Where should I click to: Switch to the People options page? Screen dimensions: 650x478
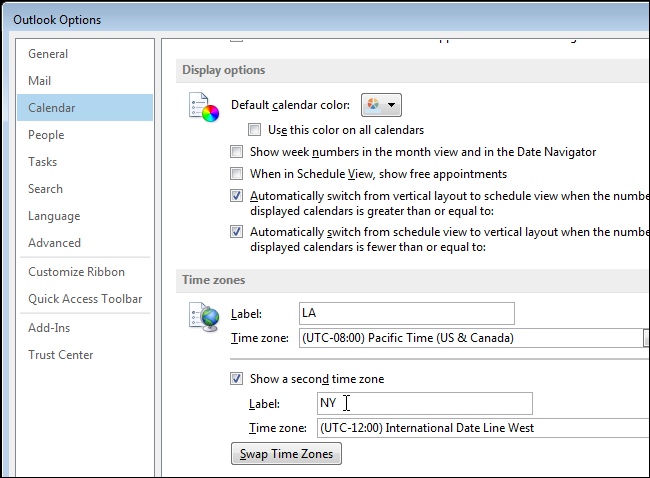tap(46, 135)
